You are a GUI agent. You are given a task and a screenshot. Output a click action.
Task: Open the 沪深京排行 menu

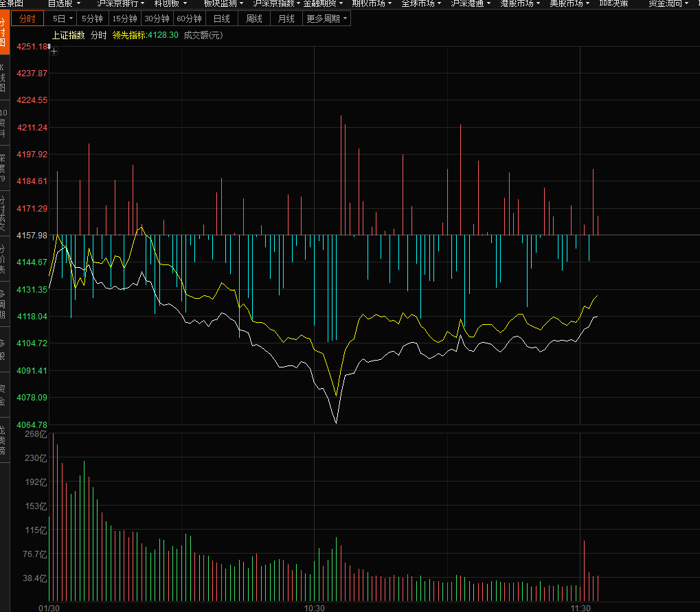(x=120, y=3)
